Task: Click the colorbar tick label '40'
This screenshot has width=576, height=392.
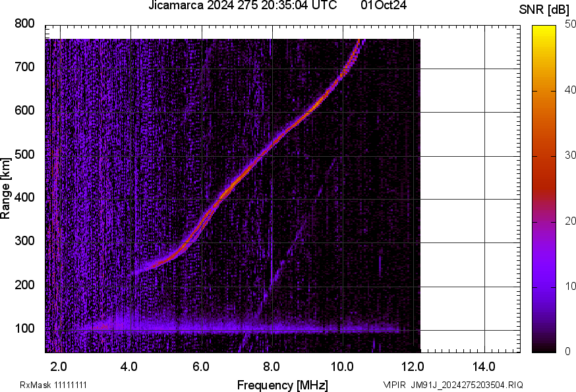Action: 570,90
